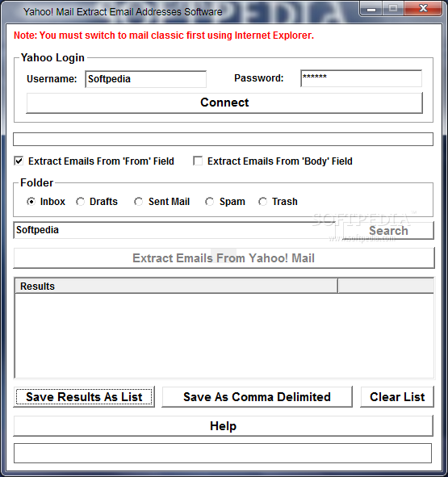This screenshot has height=477, width=448.
Task: Click Save Results As List button
Action: (x=84, y=396)
